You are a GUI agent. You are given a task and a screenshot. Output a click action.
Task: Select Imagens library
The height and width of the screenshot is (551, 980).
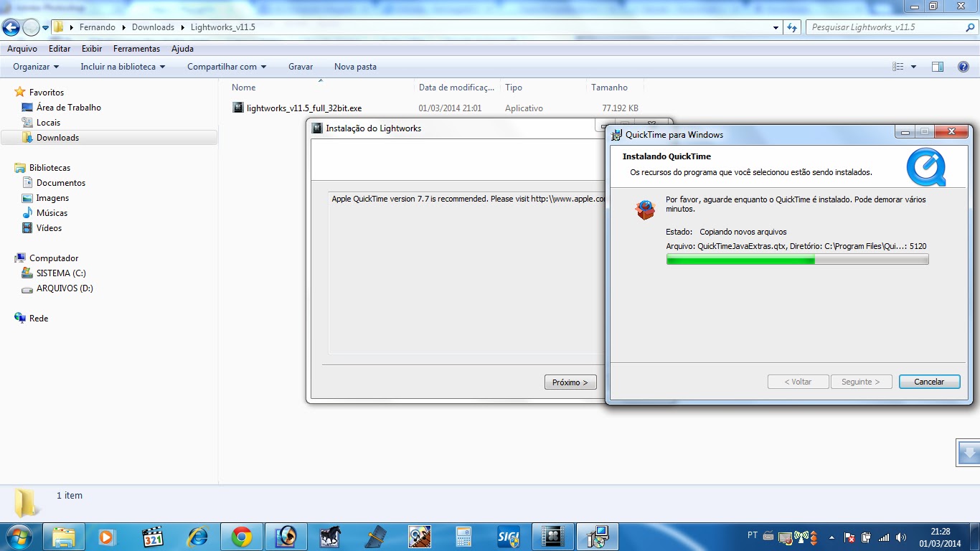point(52,198)
